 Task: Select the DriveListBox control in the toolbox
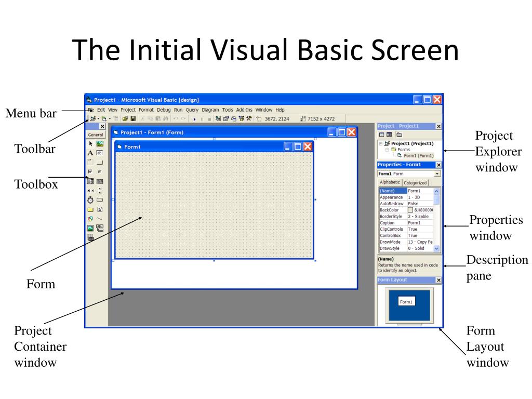click(x=100, y=200)
